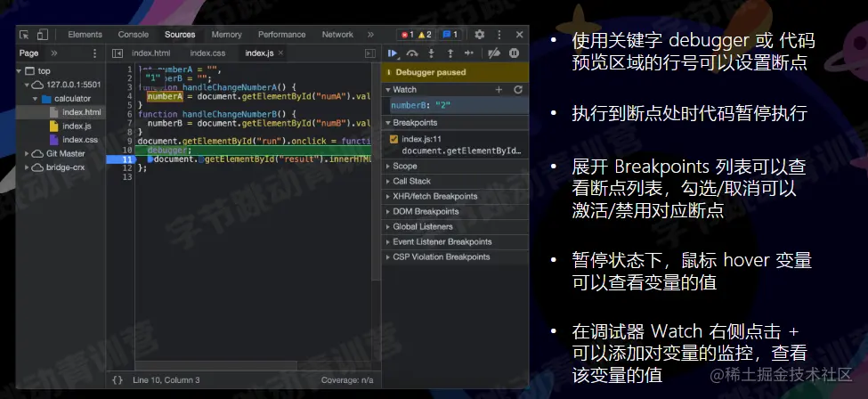Screen dimensions: 868x399
Task: Select the Page navigator tab
Action: click(x=28, y=53)
